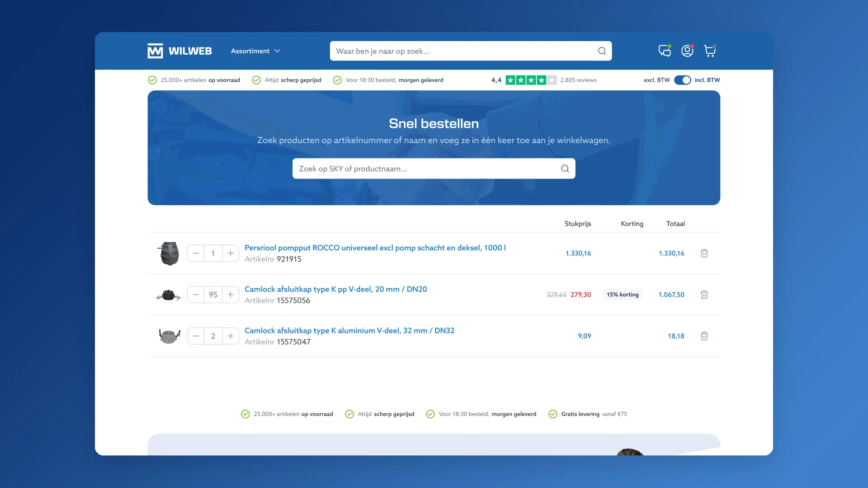
Task: Click 'Gratis levering vanaf €75' text
Action: point(594,414)
